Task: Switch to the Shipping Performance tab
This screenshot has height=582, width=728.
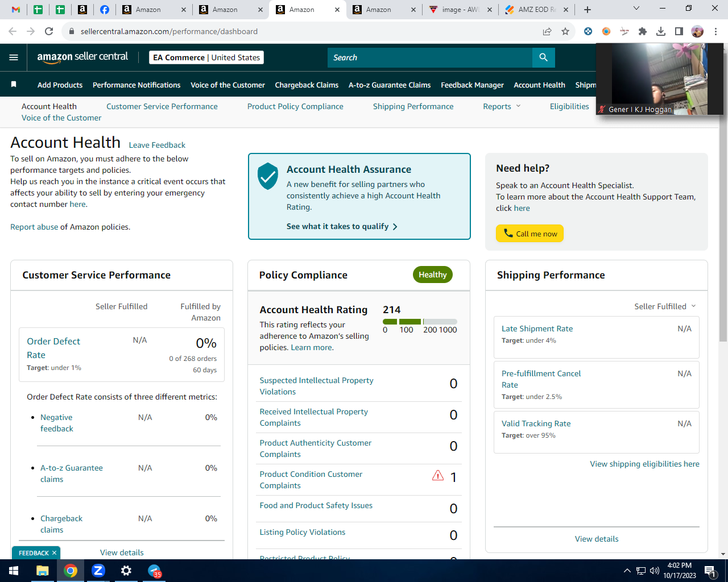Action: (413, 106)
